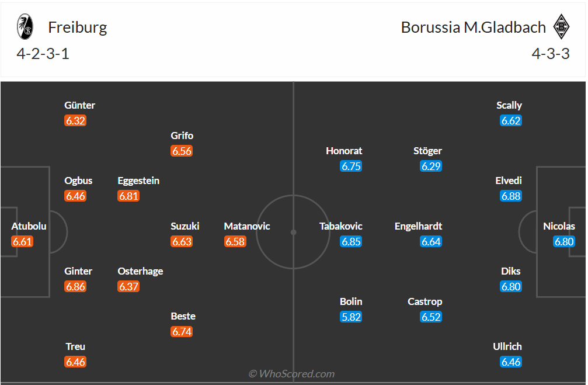
Task: Select Atubolu's 6.61 rating badge
Action: (22, 241)
